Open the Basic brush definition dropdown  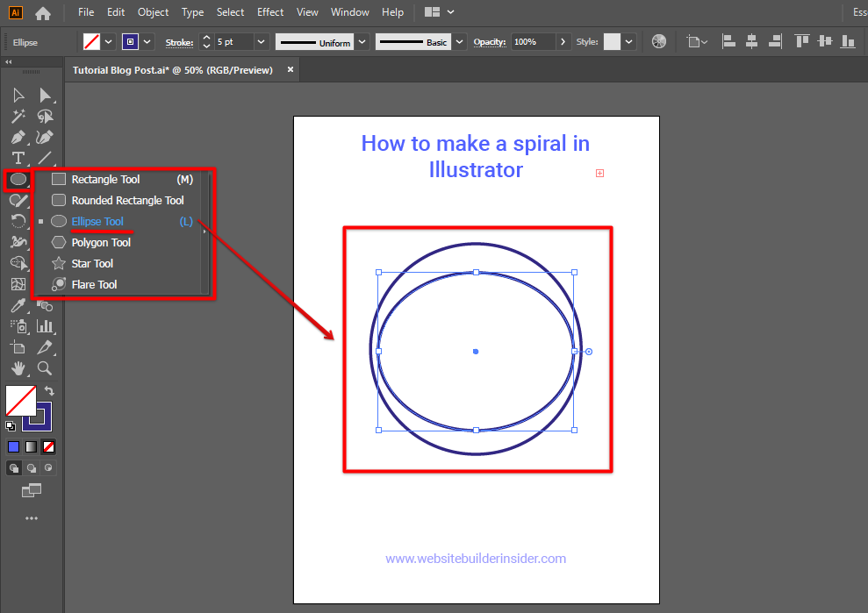point(462,41)
